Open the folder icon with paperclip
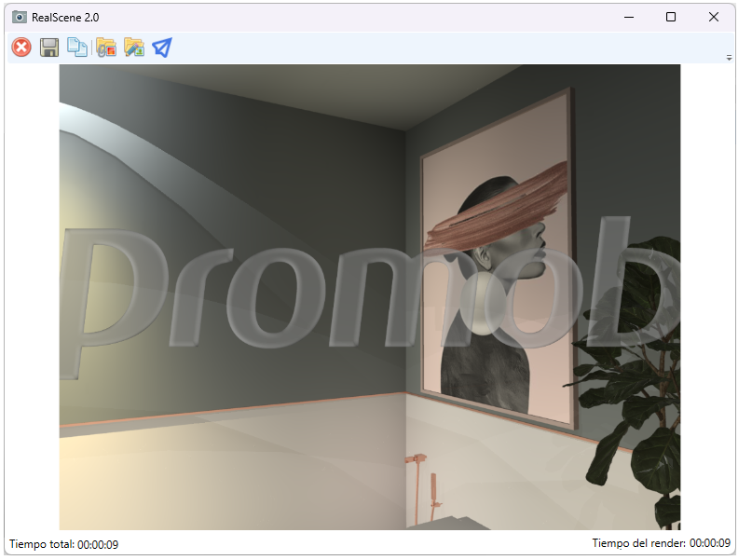The height and width of the screenshot is (560, 738). click(106, 48)
